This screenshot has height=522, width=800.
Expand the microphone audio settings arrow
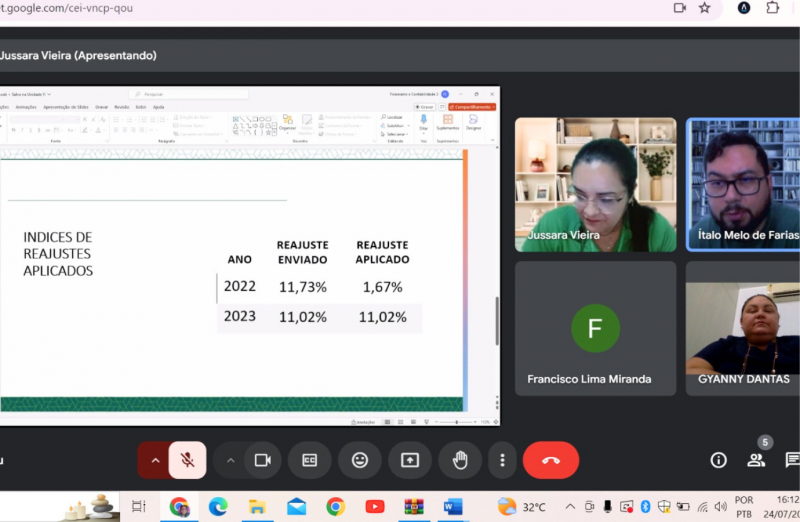[154, 460]
